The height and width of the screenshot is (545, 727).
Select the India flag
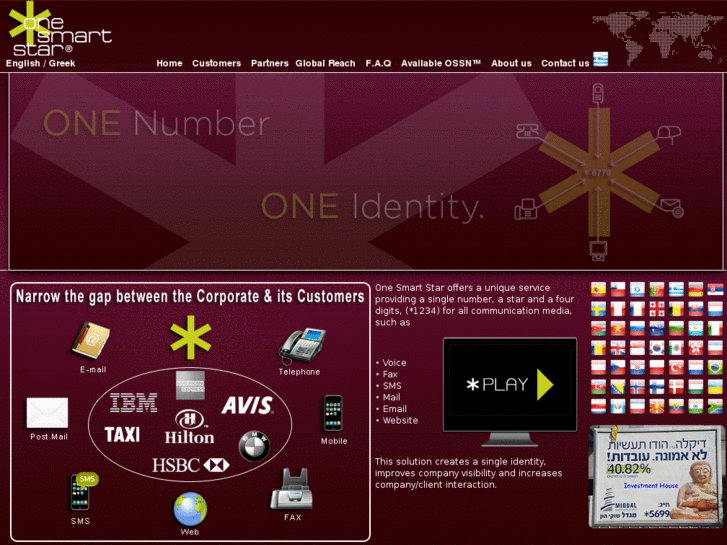pyautogui.click(x=696, y=406)
